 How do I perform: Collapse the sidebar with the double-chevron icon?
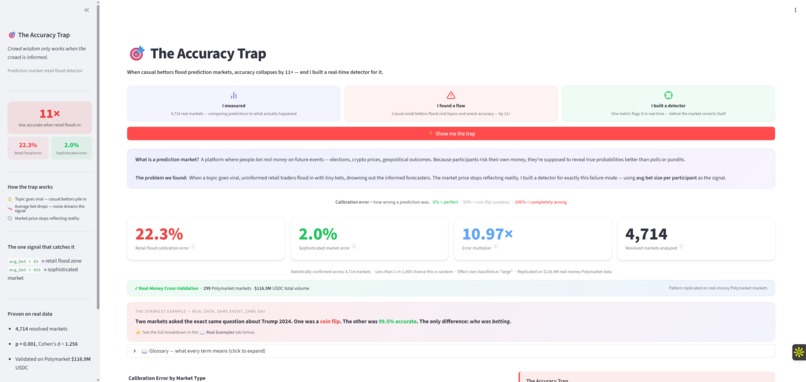click(x=86, y=10)
